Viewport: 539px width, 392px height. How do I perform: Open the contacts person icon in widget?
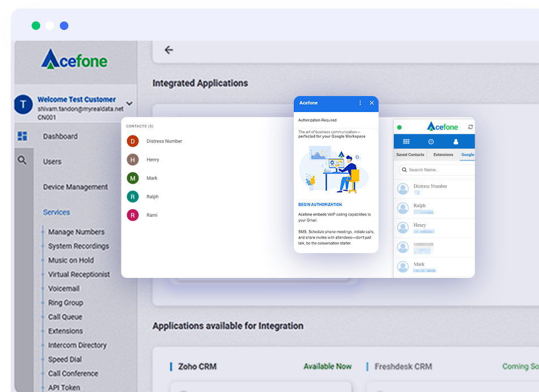click(x=456, y=142)
